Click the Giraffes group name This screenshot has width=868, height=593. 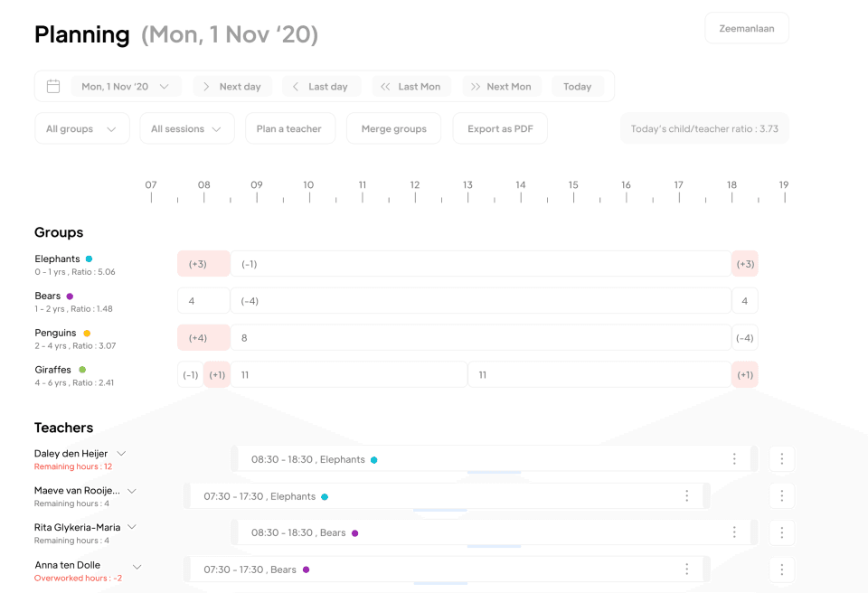[52, 370]
